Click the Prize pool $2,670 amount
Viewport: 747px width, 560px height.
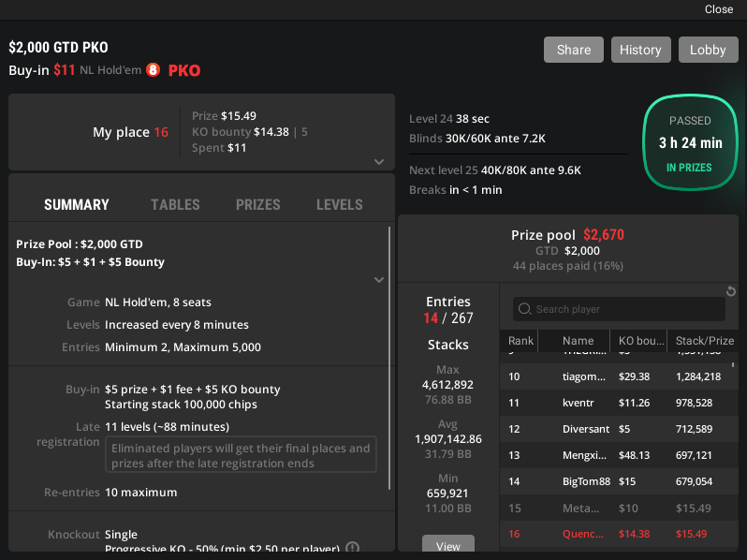(604, 234)
